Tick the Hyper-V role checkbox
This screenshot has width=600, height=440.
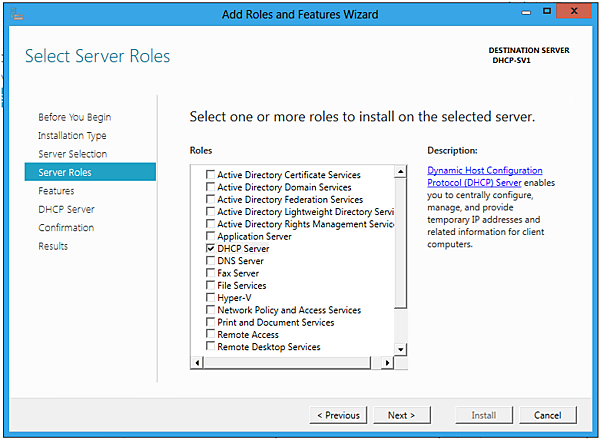[210, 298]
